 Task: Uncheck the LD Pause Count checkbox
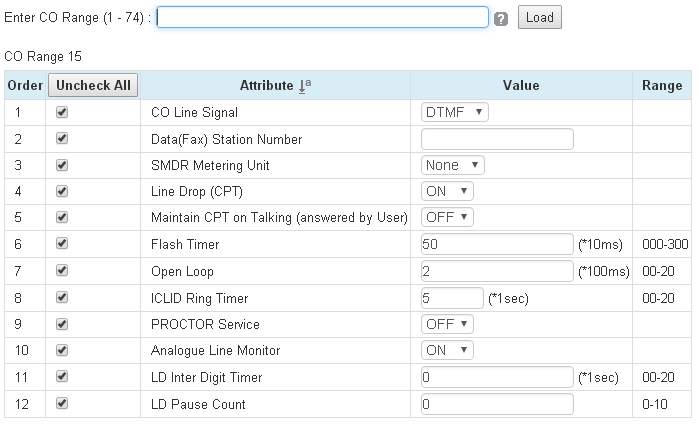[62, 404]
